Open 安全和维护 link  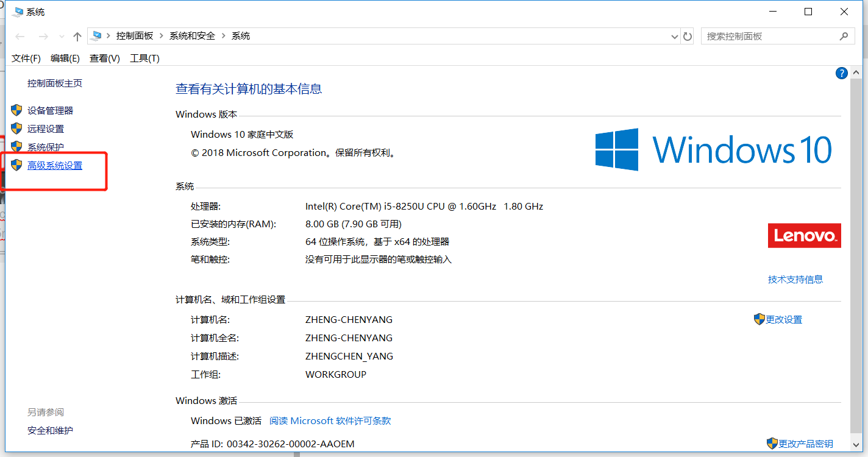click(x=50, y=431)
